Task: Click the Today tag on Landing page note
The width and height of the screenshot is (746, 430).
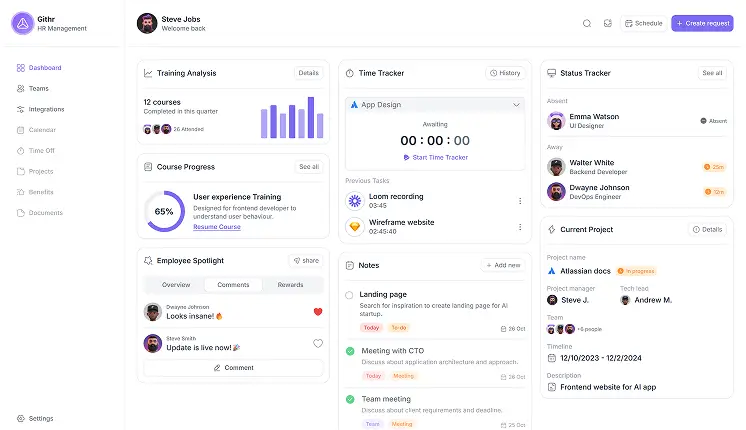Action: point(371,328)
